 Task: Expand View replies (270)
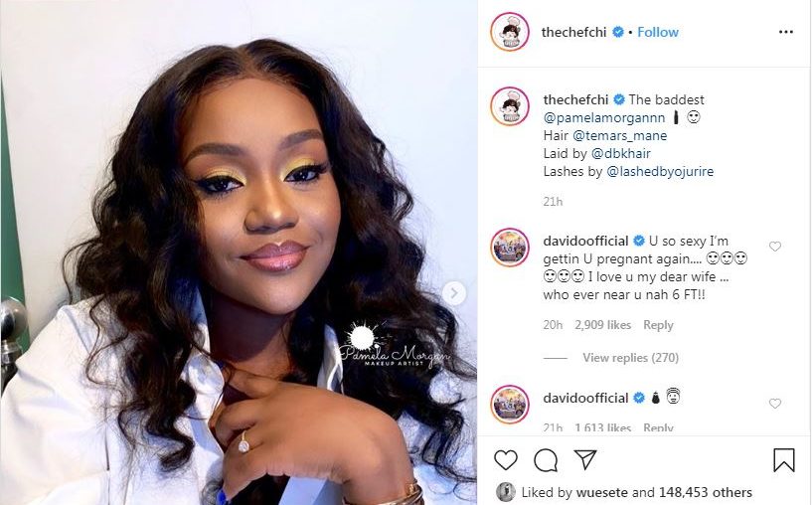[x=630, y=358]
